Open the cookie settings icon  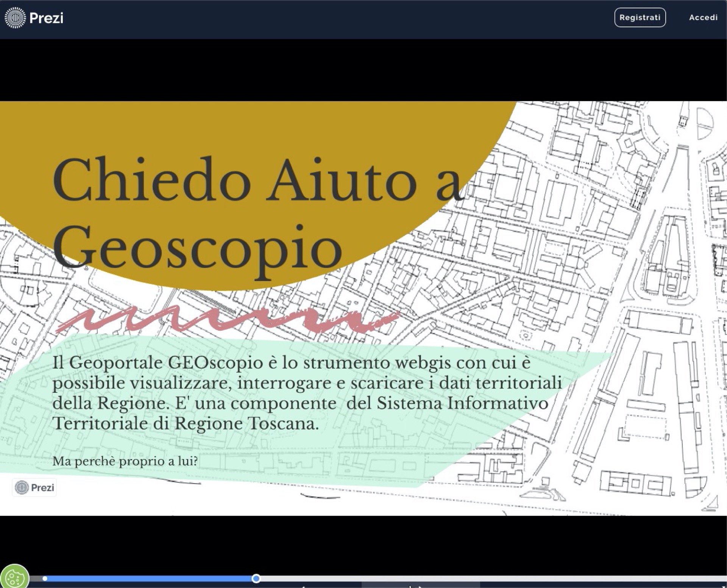(15, 577)
